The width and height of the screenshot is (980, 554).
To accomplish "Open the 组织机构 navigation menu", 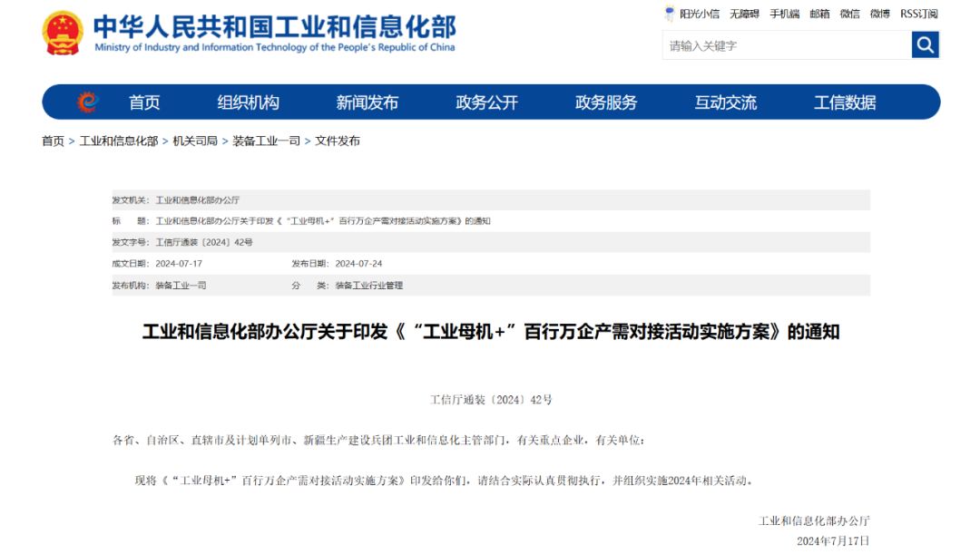I will [248, 102].
